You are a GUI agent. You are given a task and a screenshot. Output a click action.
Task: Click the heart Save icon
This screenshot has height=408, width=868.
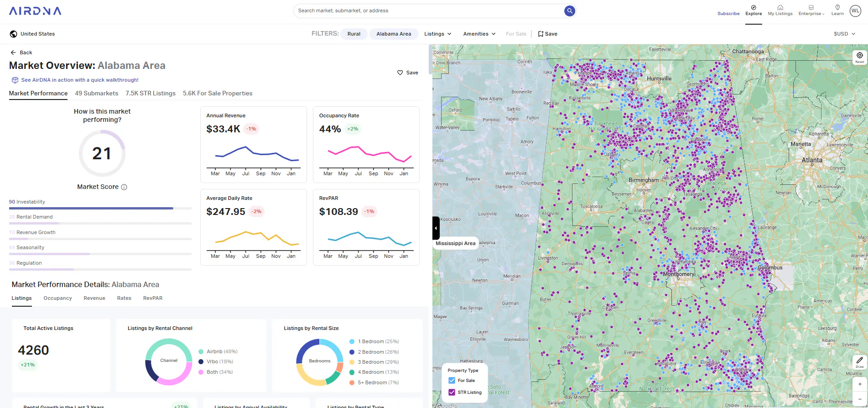pos(400,73)
